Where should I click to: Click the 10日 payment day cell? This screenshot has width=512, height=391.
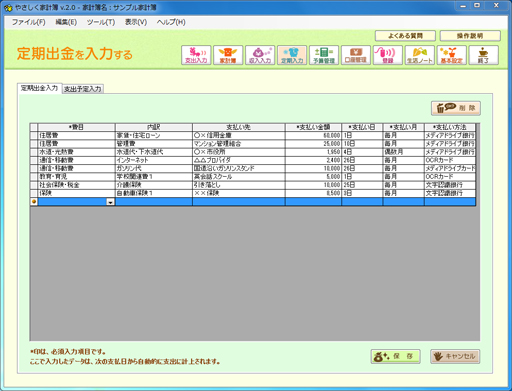coord(362,144)
